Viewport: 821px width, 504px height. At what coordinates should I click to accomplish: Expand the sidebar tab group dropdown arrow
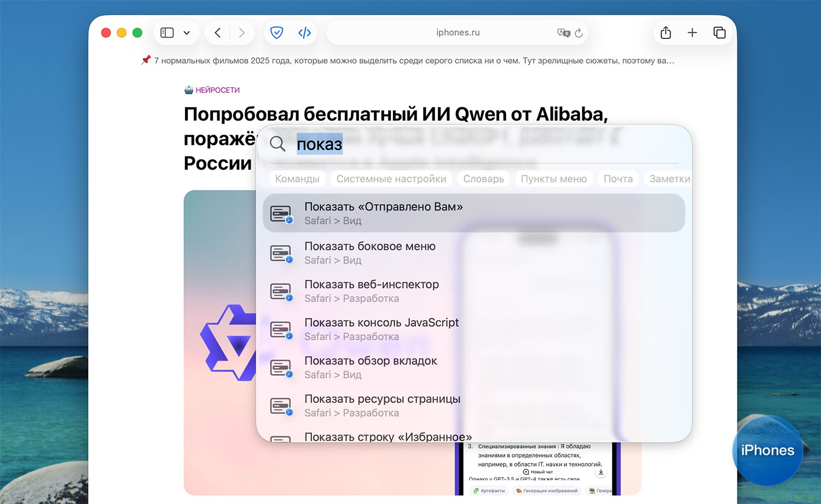point(187,33)
